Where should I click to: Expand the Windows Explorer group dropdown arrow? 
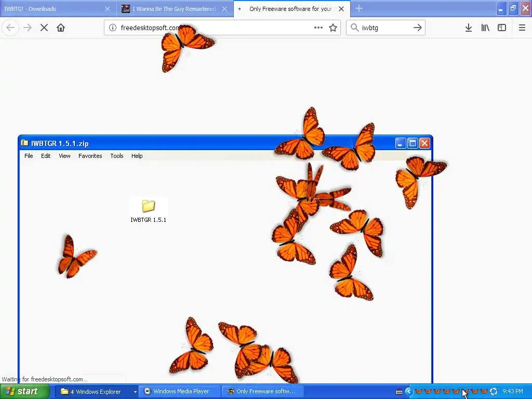pyautogui.click(x=135, y=392)
